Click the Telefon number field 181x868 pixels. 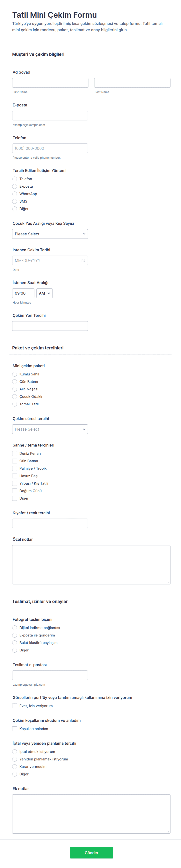coord(50,148)
